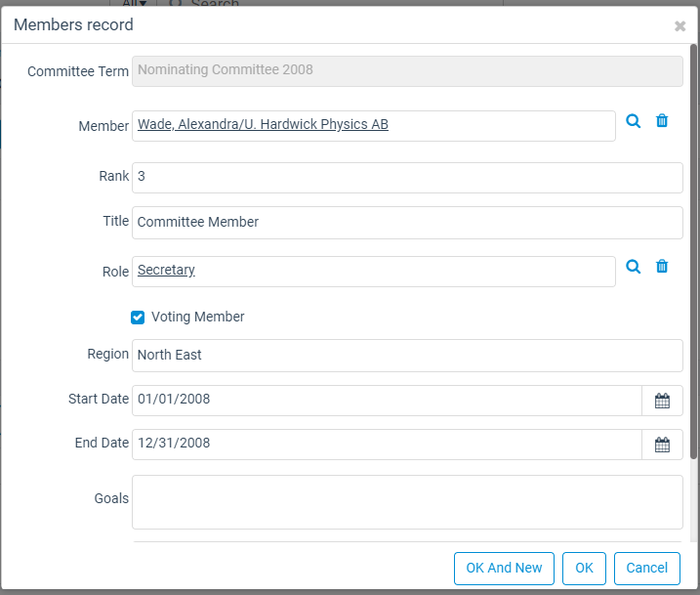Click the Voting Member label text
Image resolution: width=700 pixels, height=595 pixels.
pos(198,317)
